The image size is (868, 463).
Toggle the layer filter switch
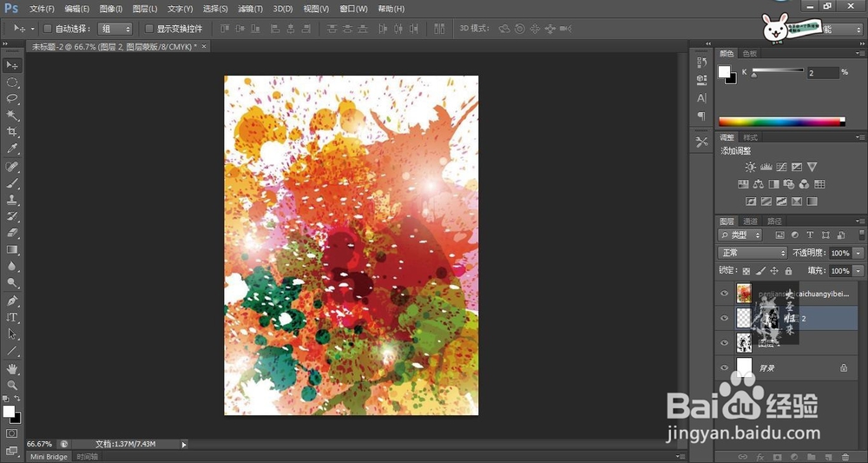861,235
